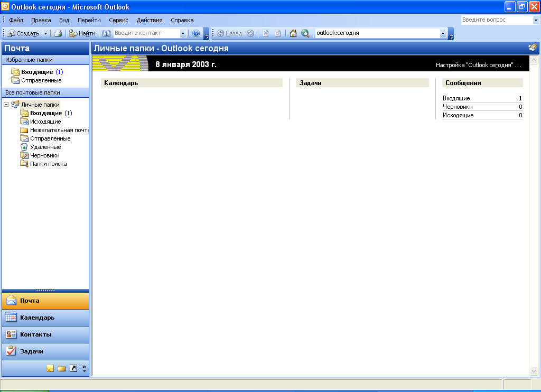Screen dimensions: 541x392
Task: Click the Введите вопрос input field
Action: 497,20
